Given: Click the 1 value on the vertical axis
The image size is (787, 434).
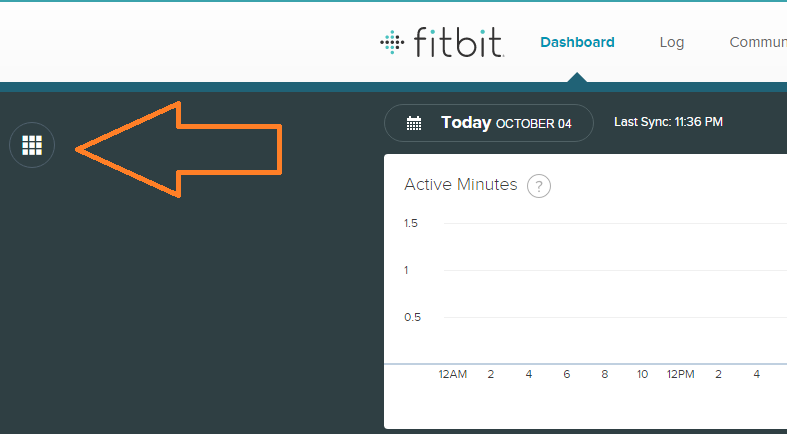Looking at the screenshot, I should (x=407, y=270).
